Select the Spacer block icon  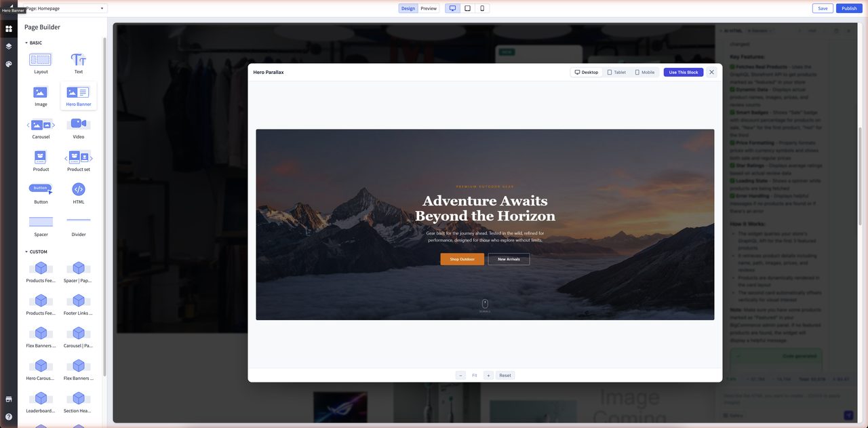[39, 220]
